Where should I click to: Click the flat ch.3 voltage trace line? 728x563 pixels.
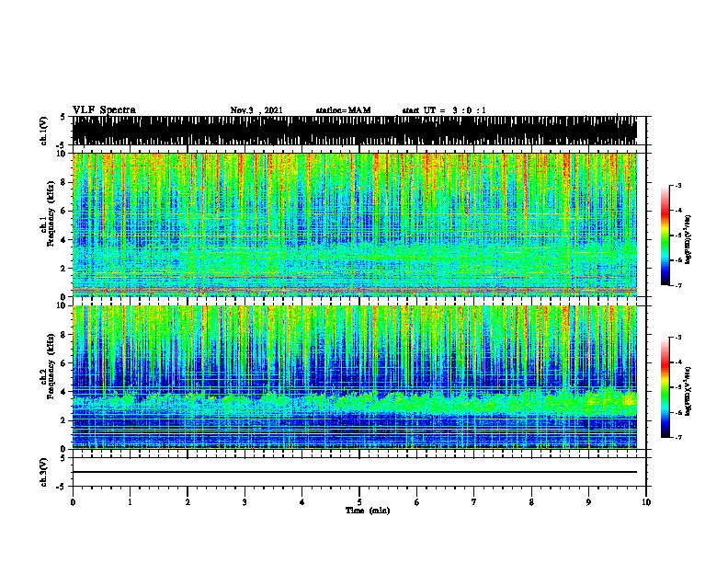355,472
